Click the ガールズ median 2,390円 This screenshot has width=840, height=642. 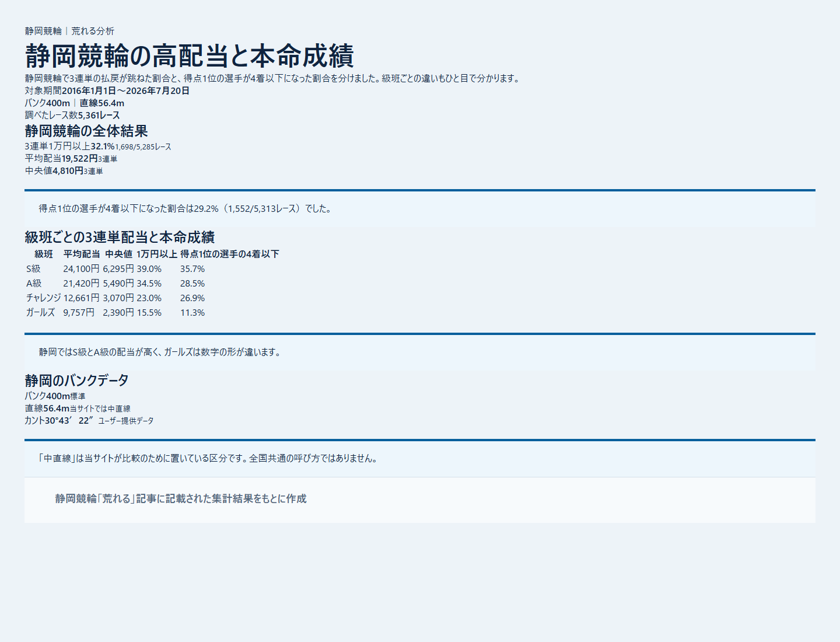[118, 313]
